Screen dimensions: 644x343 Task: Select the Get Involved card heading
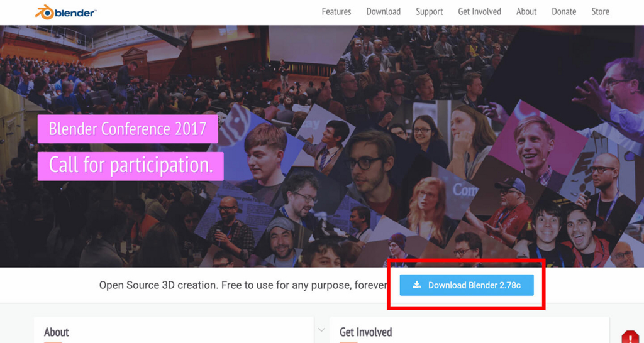tap(365, 332)
